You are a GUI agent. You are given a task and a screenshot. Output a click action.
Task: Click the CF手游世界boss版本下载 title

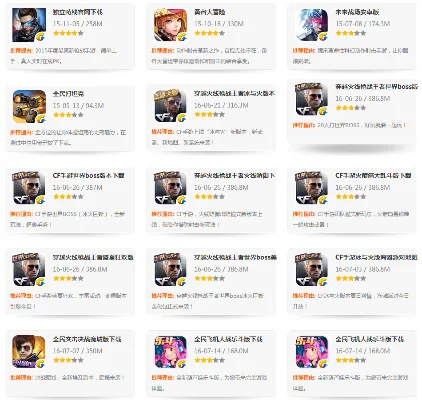click(88, 176)
